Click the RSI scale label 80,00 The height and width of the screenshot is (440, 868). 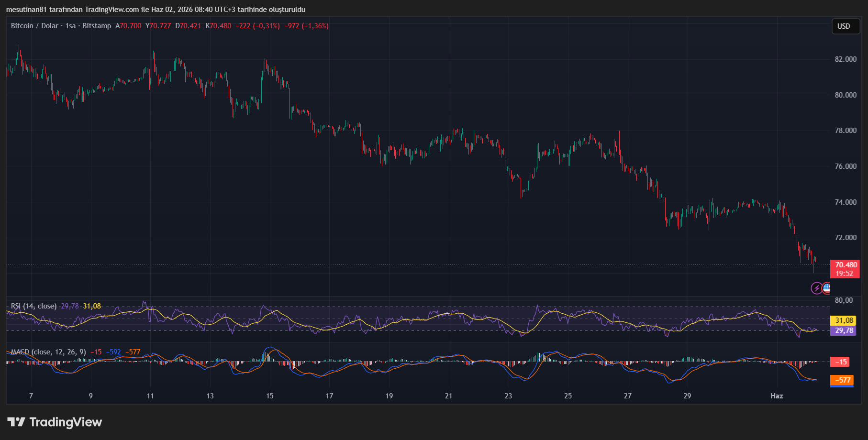pos(844,300)
